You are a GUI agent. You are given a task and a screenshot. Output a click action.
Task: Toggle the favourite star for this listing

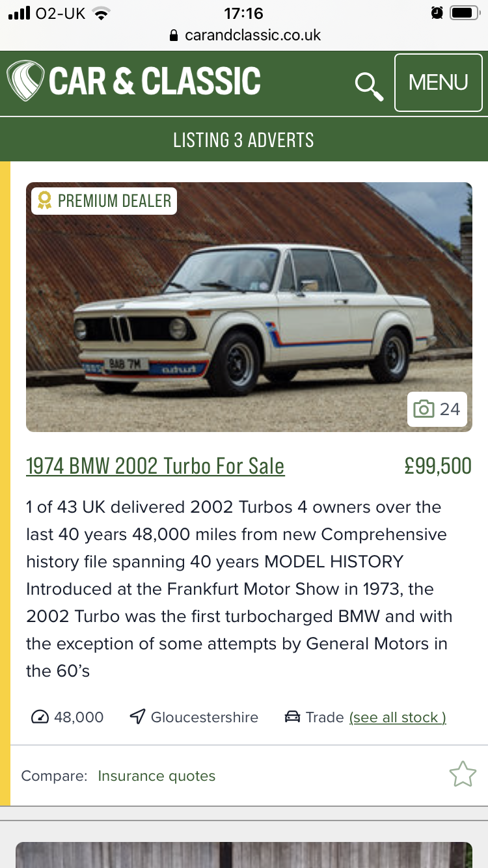(463, 774)
